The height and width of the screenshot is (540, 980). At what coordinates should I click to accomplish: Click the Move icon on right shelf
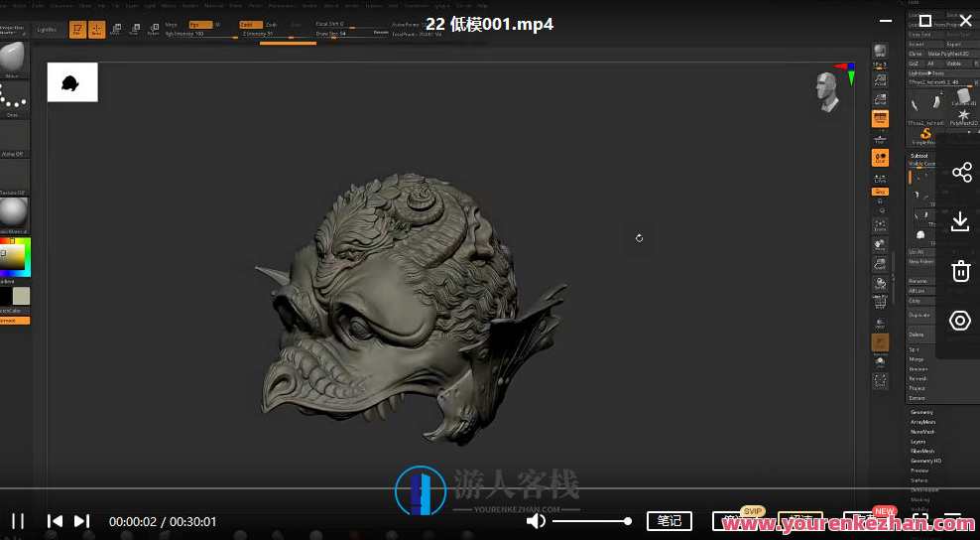880,245
